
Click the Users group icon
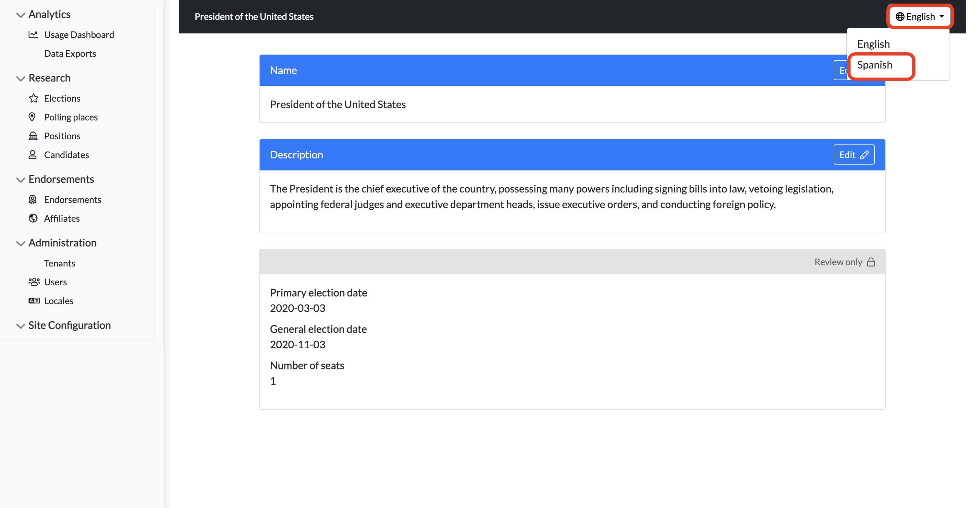(34, 281)
